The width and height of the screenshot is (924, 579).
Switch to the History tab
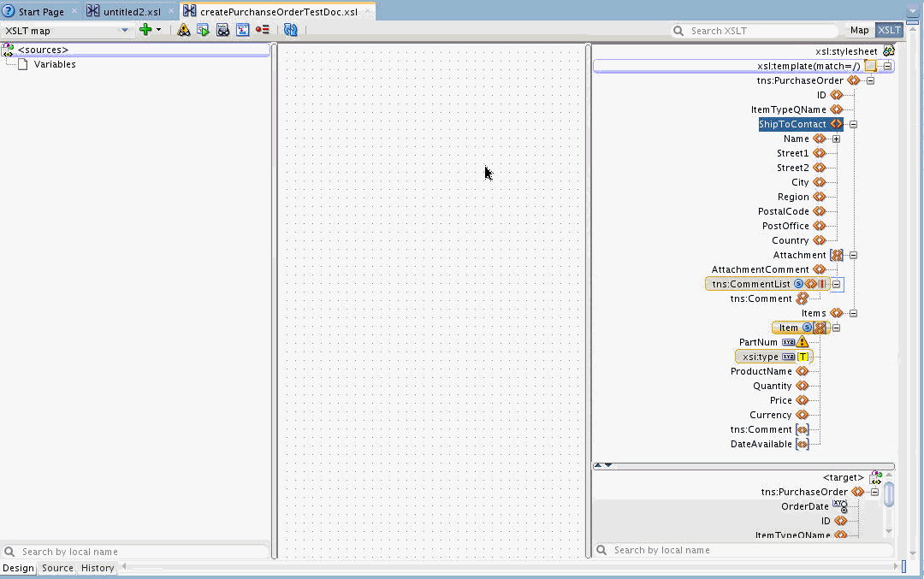[98, 568]
